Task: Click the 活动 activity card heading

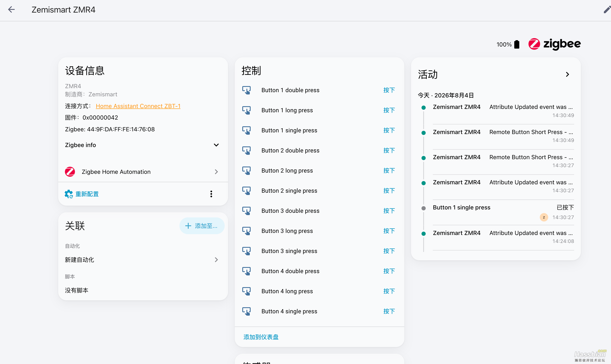Action: tap(428, 74)
